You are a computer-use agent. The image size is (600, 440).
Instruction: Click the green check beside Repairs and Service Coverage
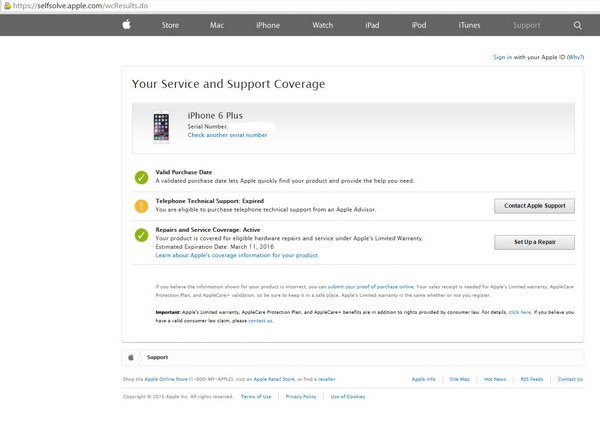pyautogui.click(x=142, y=235)
